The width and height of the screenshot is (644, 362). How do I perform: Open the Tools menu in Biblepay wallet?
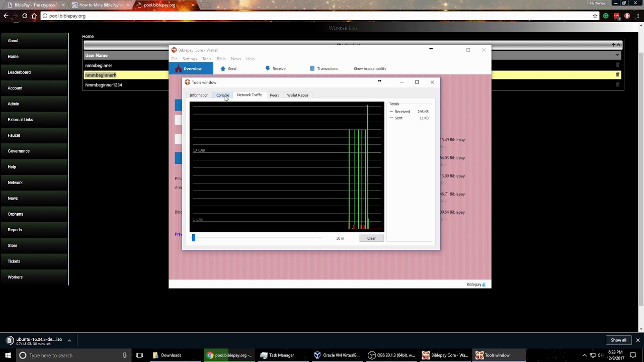point(207,59)
